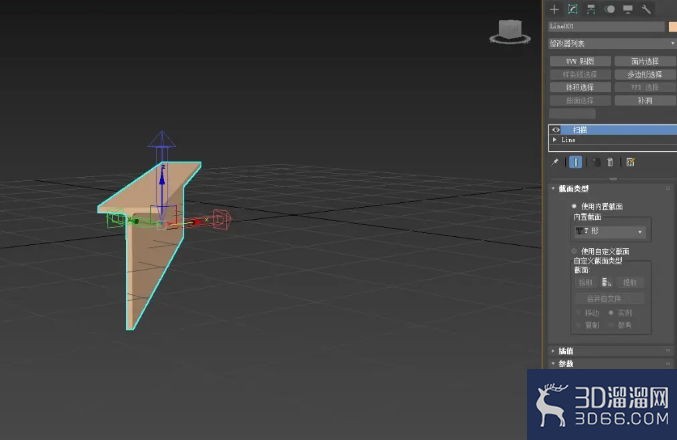
Task: Select 使用自定义截面 radio button
Action: tap(574, 251)
